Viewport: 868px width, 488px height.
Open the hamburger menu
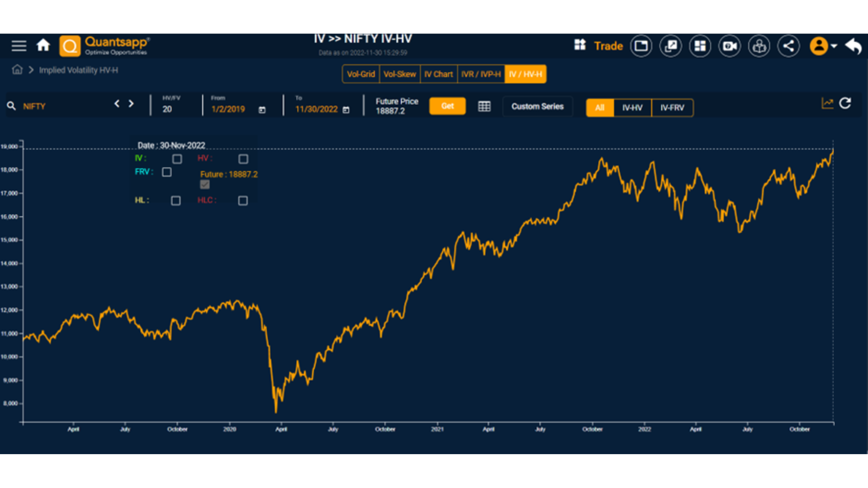pyautogui.click(x=19, y=46)
